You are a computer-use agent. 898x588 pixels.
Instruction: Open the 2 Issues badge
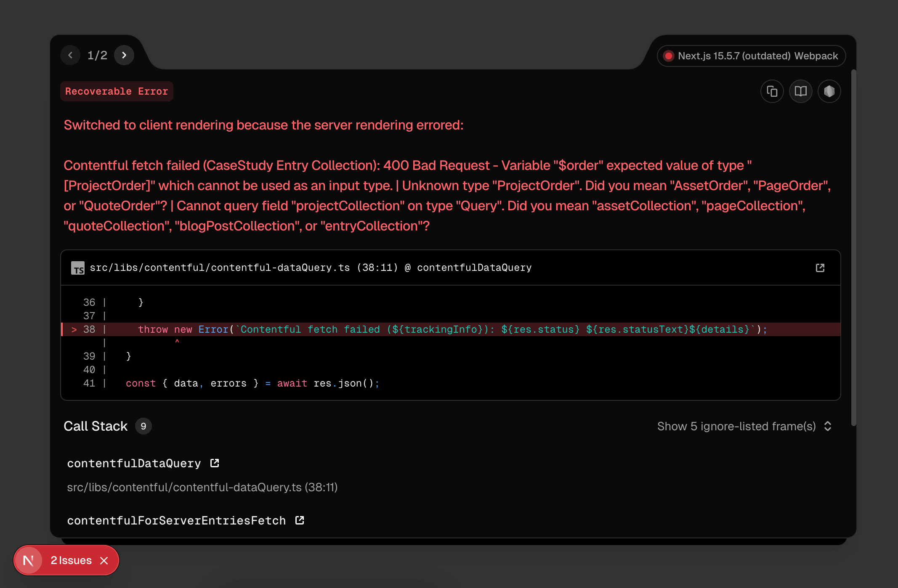71,560
